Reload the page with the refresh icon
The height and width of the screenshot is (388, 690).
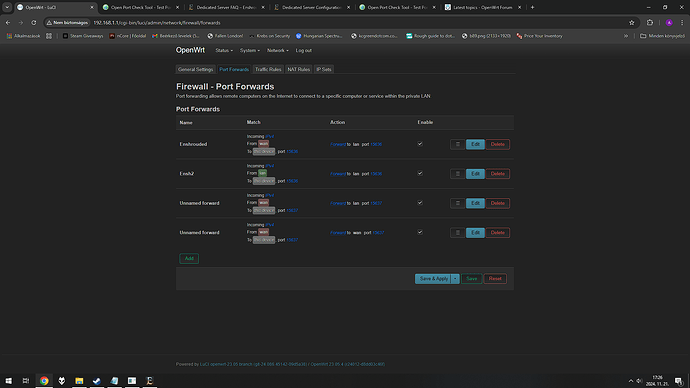[33, 22]
